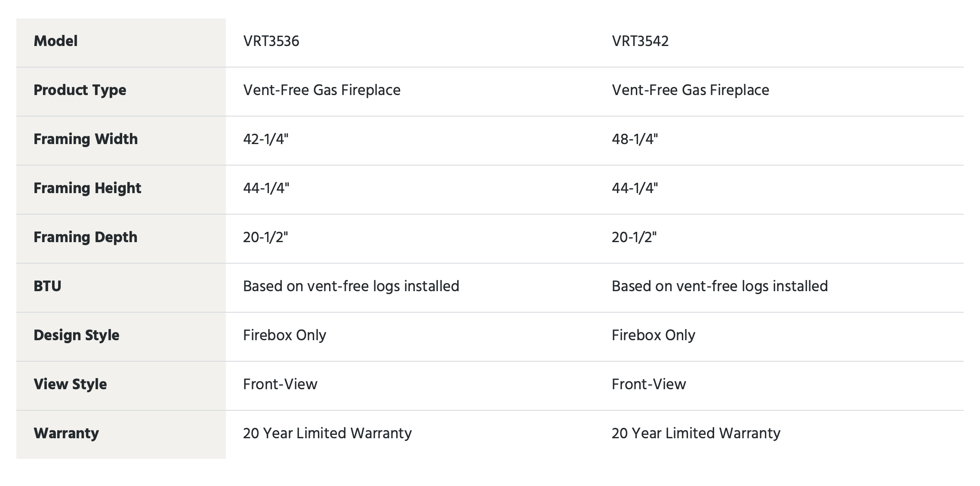Click VRT3542's 20-1/2" framing depth value

[634, 237]
